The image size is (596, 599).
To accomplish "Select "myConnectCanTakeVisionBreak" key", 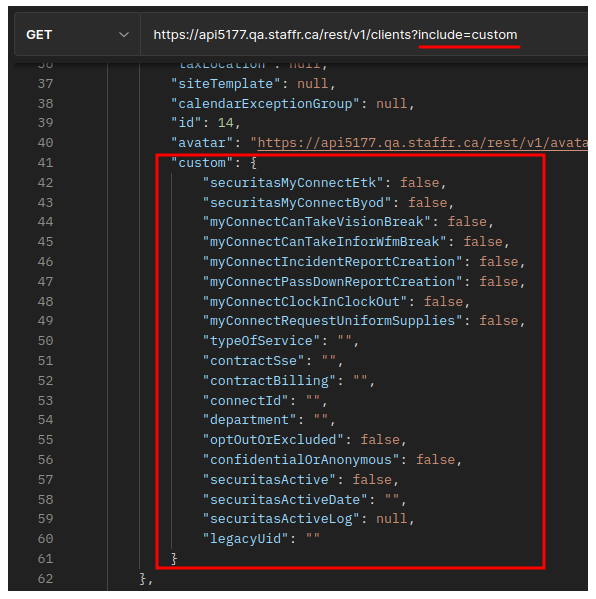I will pyautogui.click(x=316, y=222).
